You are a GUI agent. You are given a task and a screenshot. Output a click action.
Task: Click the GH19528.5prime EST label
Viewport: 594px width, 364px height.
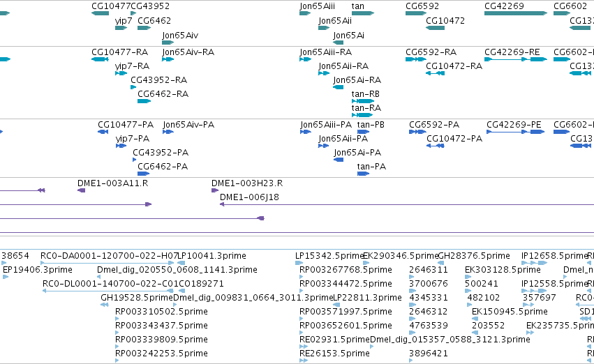137,298
